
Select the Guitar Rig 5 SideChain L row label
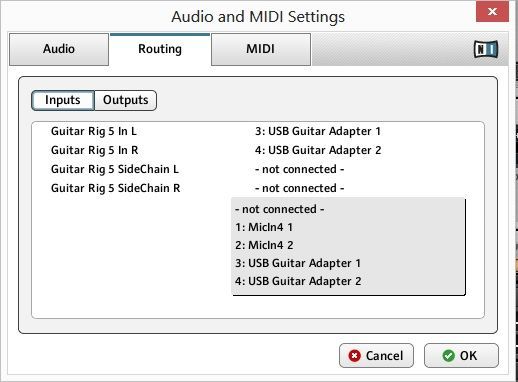click(x=115, y=169)
